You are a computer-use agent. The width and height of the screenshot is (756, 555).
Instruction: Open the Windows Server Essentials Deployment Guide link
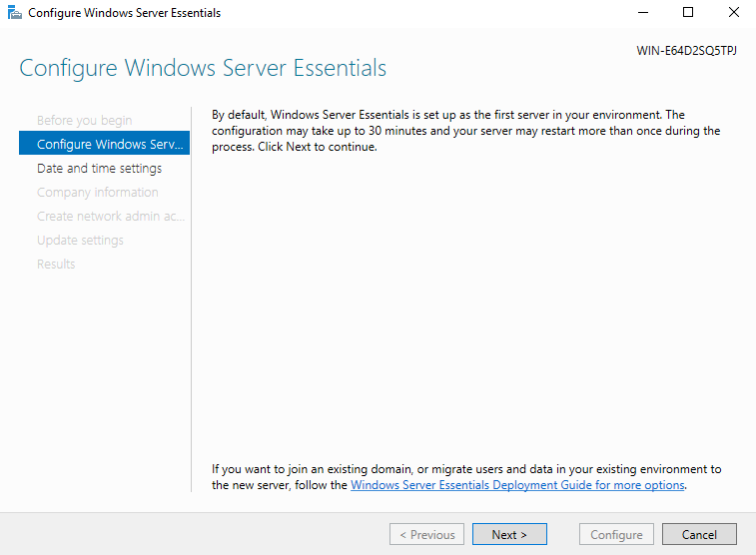pyautogui.click(x=517, y=485)
